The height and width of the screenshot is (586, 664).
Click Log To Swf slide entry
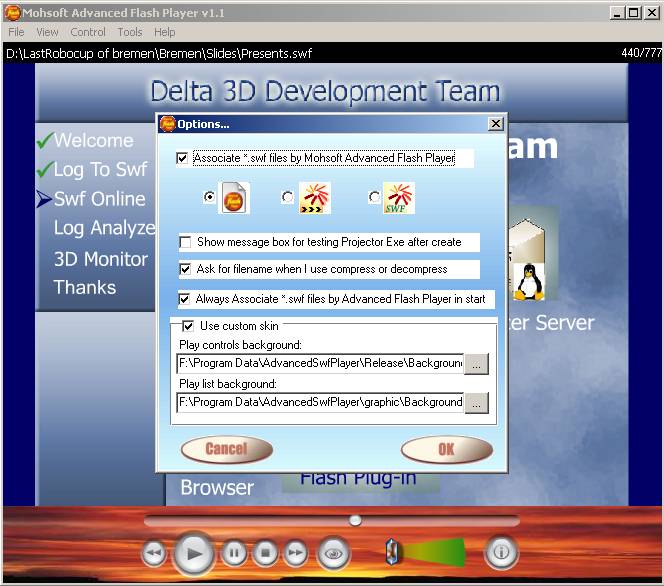101,169
